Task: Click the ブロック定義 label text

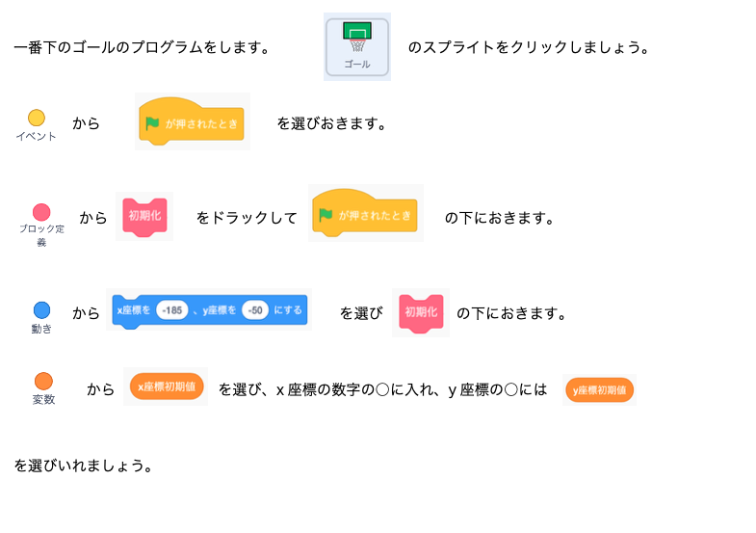Action: [x=41, y=235]
